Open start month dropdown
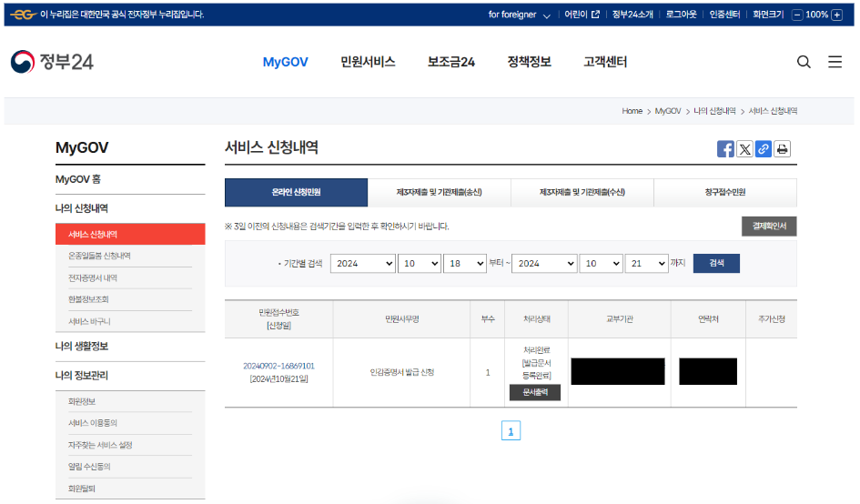860x504 pixels. point(419,263)
